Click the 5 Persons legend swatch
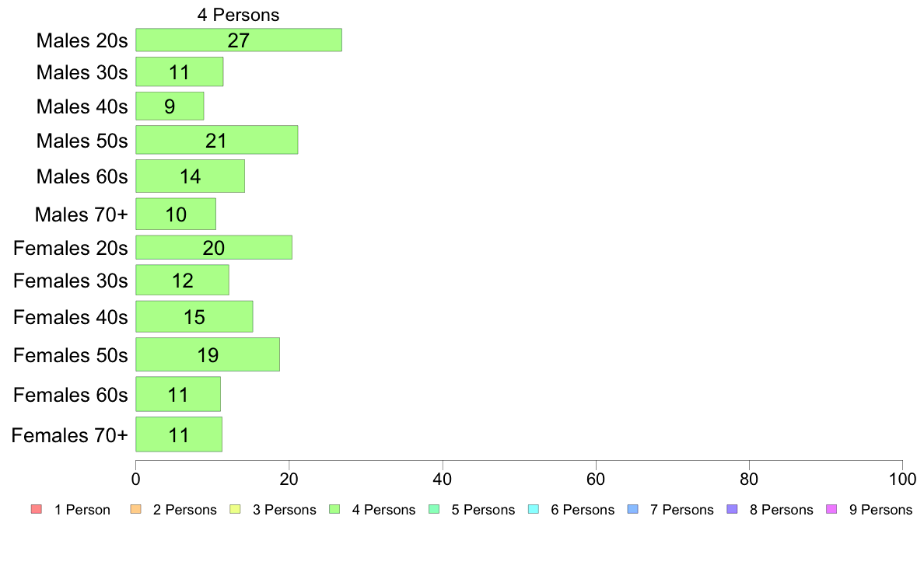 [434, 509]
